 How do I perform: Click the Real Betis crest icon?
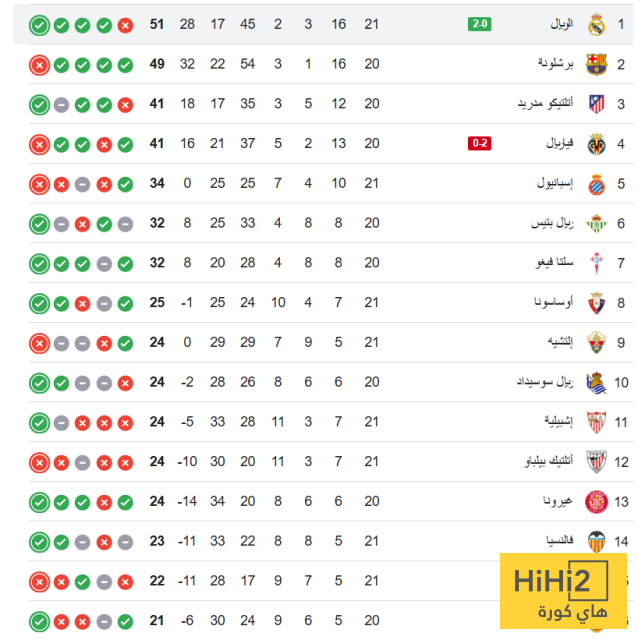[597, 223]
